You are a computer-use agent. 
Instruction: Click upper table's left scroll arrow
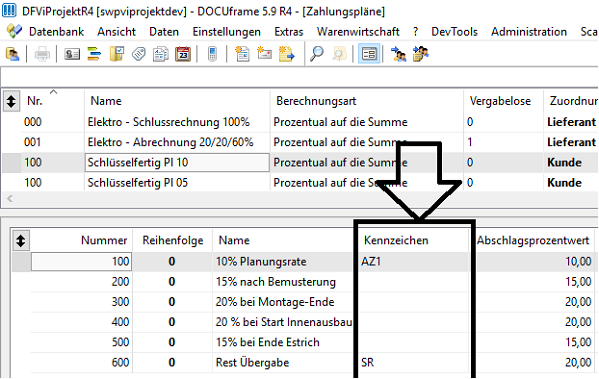click(x=10, y=199)
